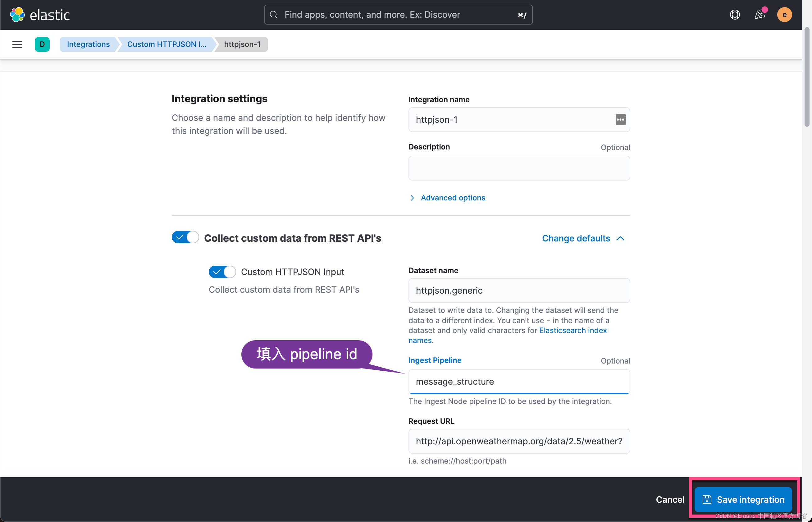Expand Advanced options
Image resolution: width=812 pixels, height=522 pixels.
tap(452, 198)
